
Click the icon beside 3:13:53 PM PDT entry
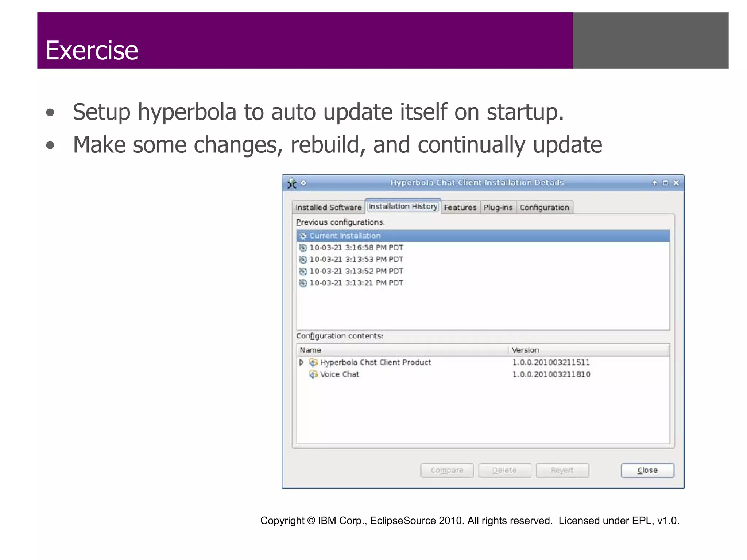(x=303, y=260)
